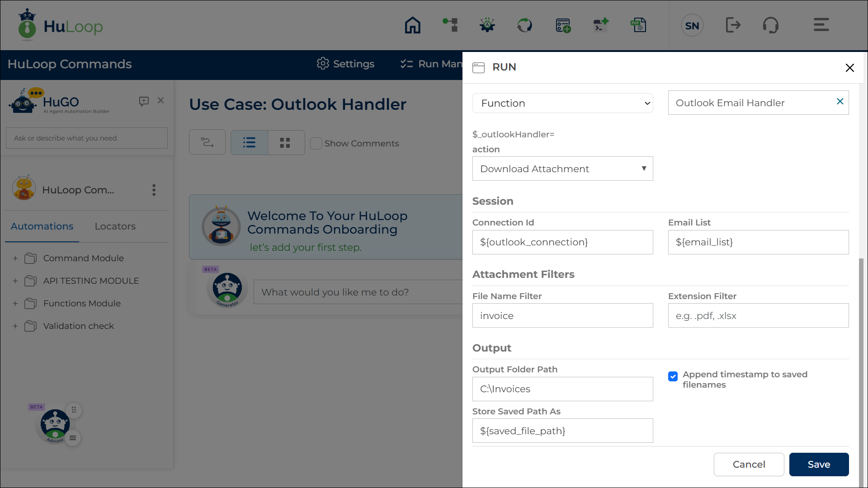
Task: Open the flow diagram view icon
Action: coord(207,142)
